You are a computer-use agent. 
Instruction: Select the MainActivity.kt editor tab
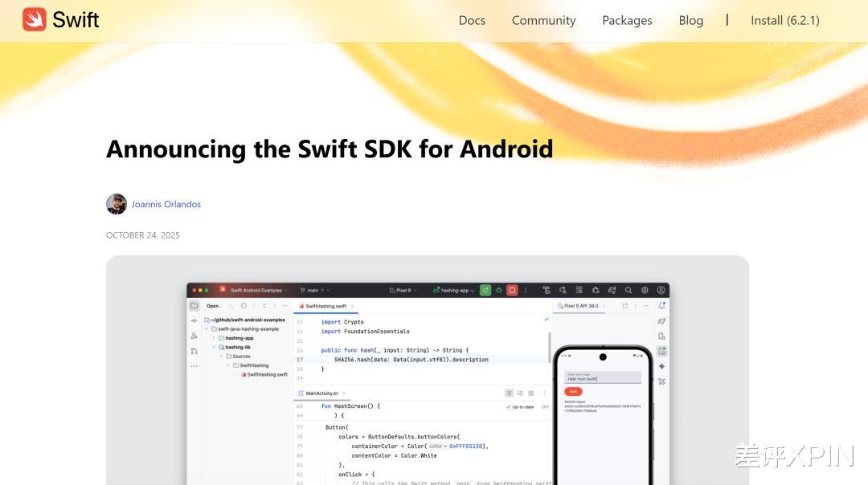pyautogui.click(x=321, y=393)
